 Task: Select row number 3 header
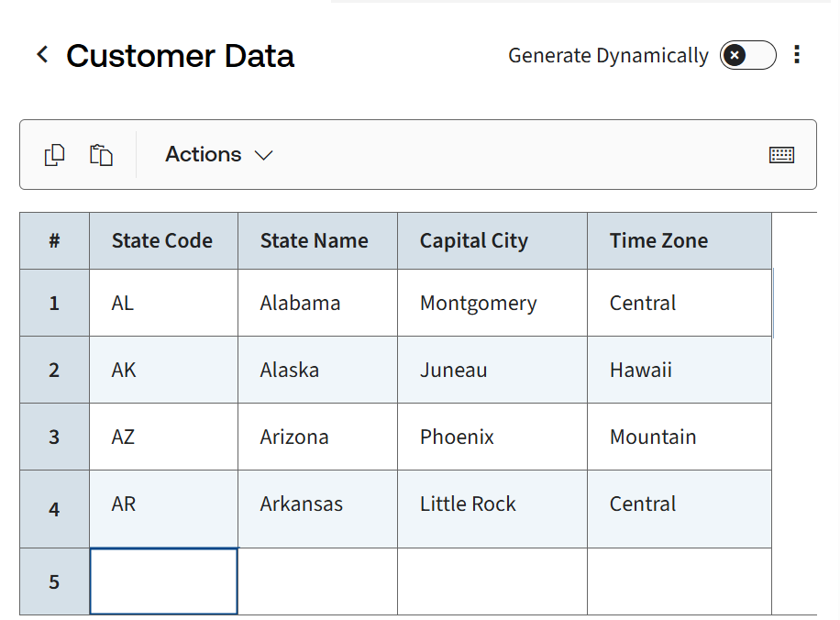54,437
